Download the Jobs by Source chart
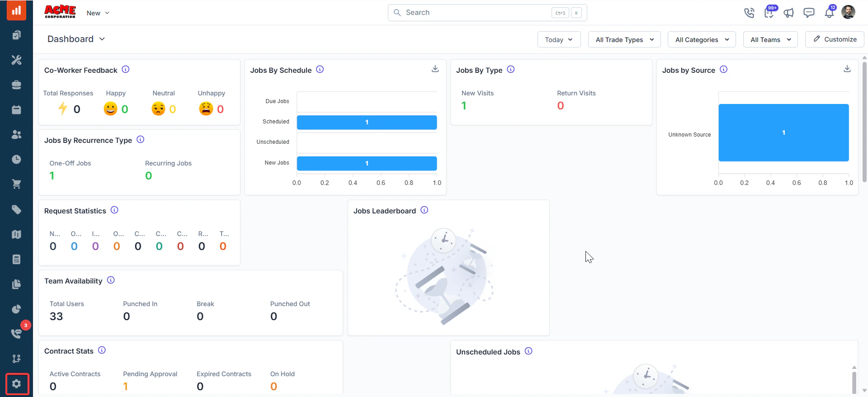The image size is (868, 397). click(x=847, y=69)
